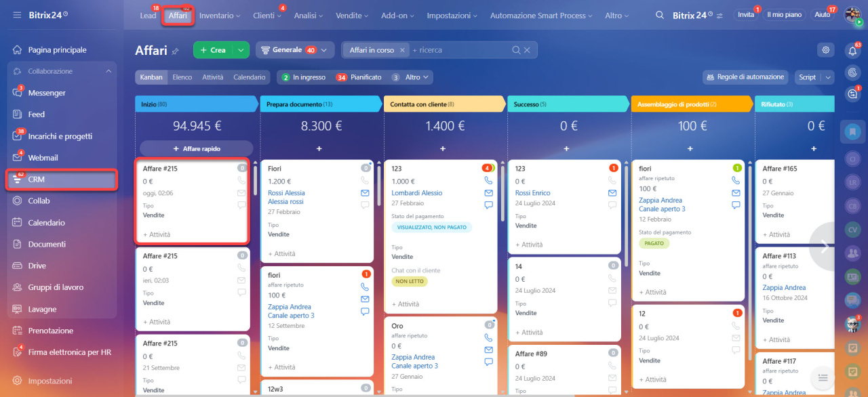Image resolution: width=868 pixels, height=397 pixels.
Task: Switch to Elenco view
Action: 182,77
